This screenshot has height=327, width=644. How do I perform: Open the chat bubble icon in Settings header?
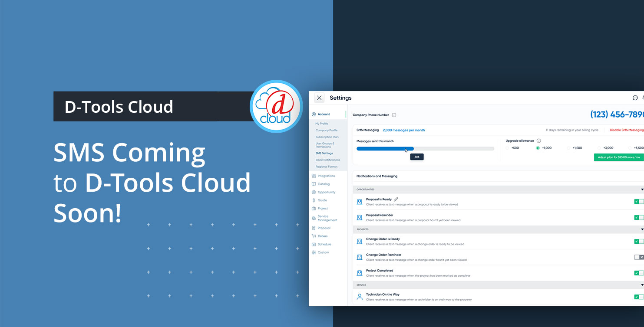pyautogui.click(x=635, y=98)
